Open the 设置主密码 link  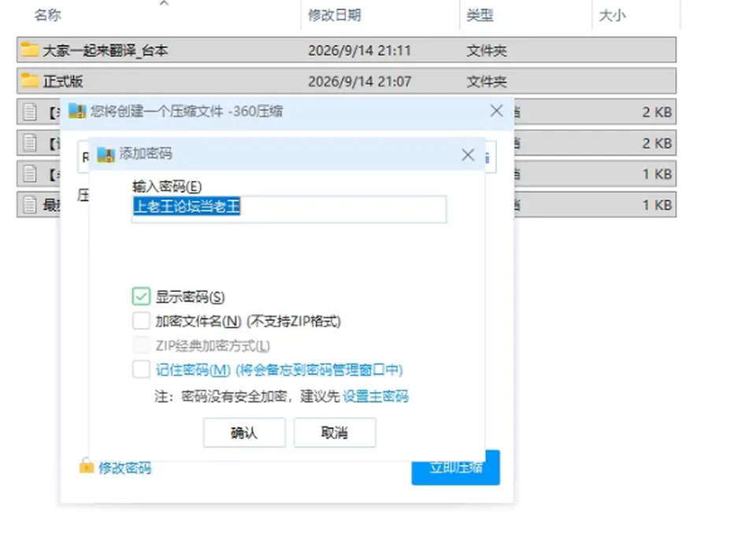click(376, 396)
